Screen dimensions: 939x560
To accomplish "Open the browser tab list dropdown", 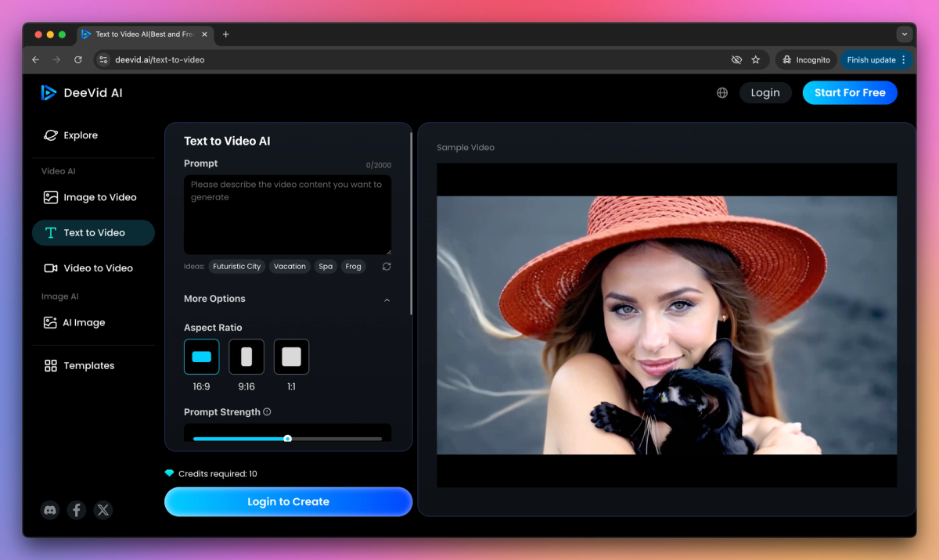I will pyautogui.click(x=905, y=34).
